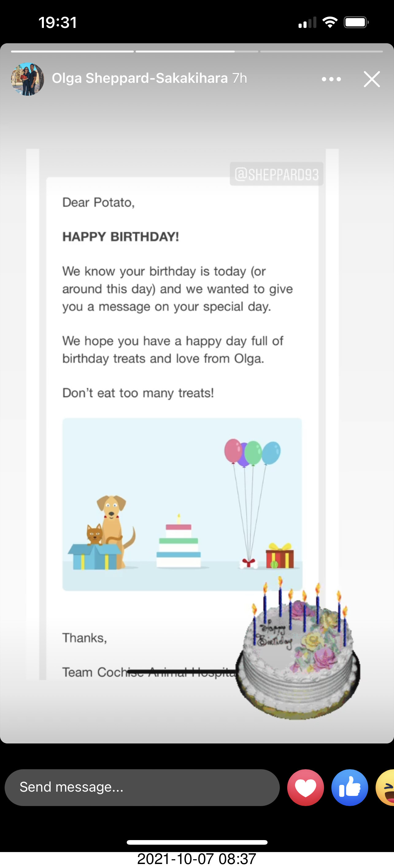This screenshot has height=868, width=394.
Task: Tap the battery indicator icon
Action: tap(356, 23)
